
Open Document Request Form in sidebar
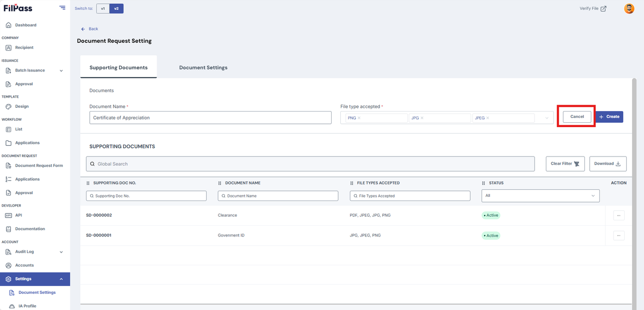pos(39,166)
